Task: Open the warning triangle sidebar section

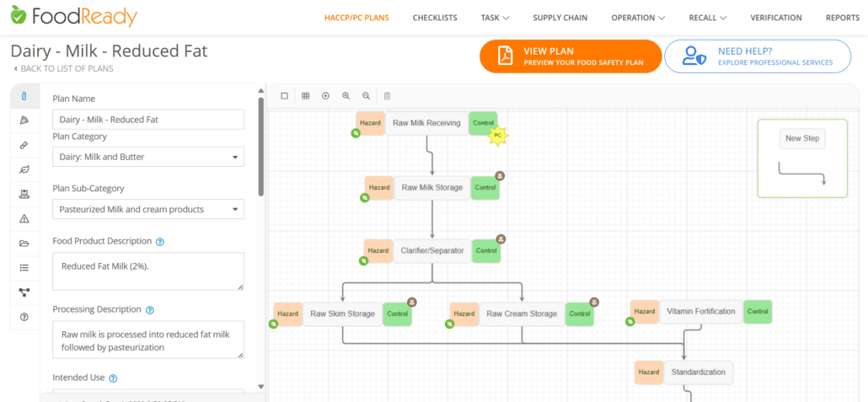Action: [24, 219]
